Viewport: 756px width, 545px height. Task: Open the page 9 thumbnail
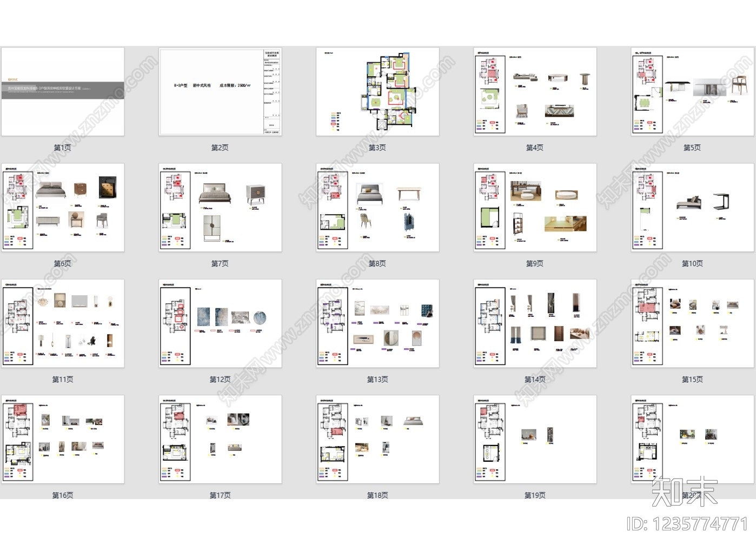click(x=535, y=208)
